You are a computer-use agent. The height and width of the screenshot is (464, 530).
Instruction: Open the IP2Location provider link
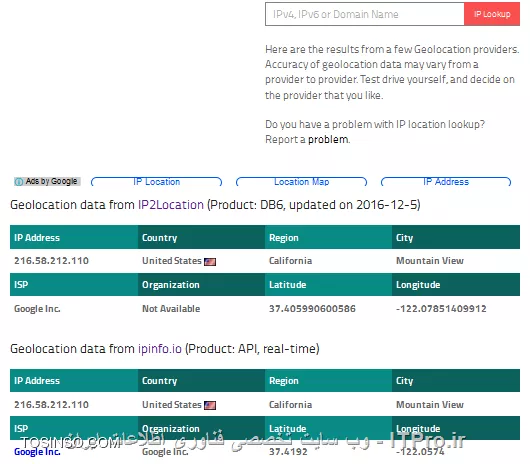coord(171,205)
